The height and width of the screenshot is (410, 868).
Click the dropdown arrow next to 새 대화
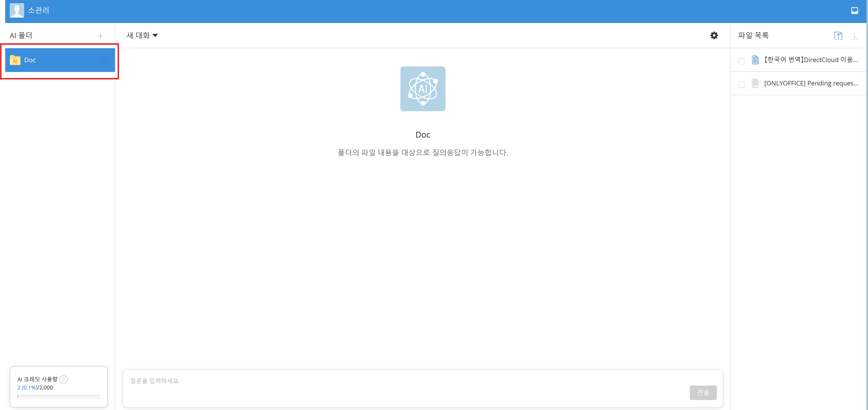[x=155, y=35]
